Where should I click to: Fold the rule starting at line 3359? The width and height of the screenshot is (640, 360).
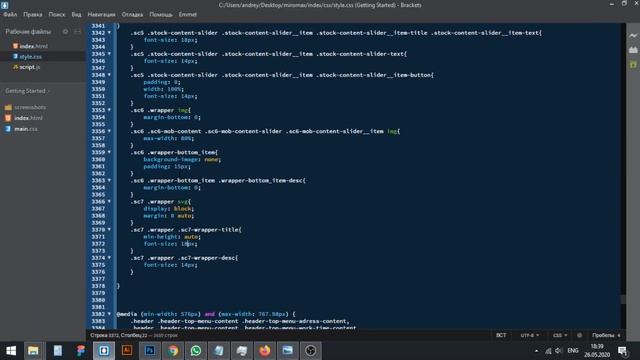109,152
